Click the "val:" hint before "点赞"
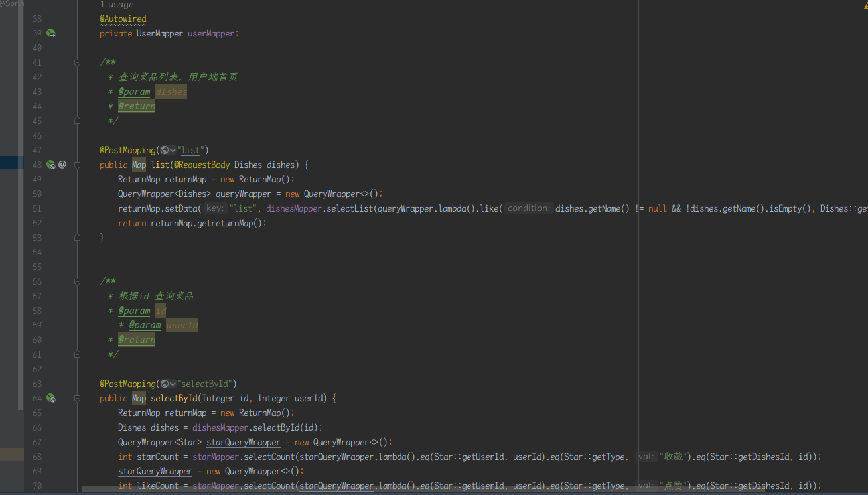The width and height of the screenshot is (868, 495). 646,486
